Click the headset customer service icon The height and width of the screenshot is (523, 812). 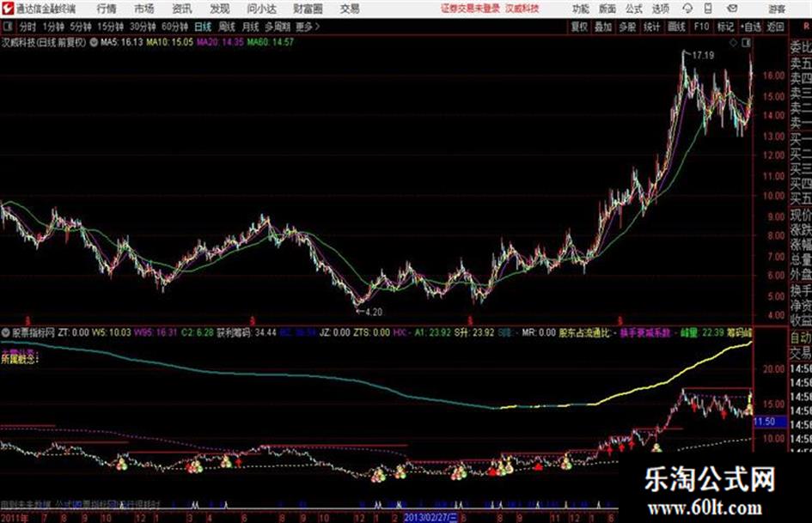pyautogui.click(x=687, y=9)
